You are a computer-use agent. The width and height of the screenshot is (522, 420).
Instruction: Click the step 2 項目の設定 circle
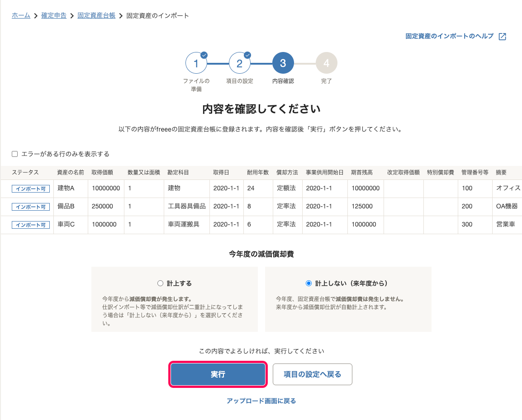click(240, 63)
